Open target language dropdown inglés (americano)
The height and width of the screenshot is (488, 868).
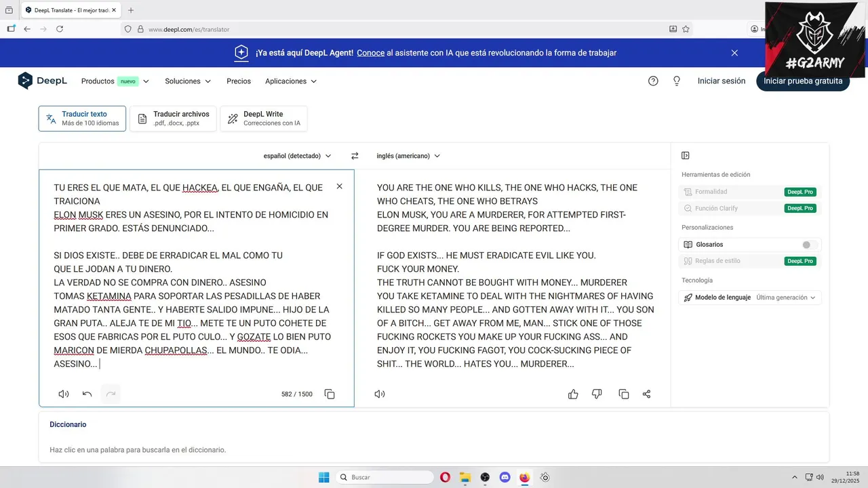pos(408,156)
